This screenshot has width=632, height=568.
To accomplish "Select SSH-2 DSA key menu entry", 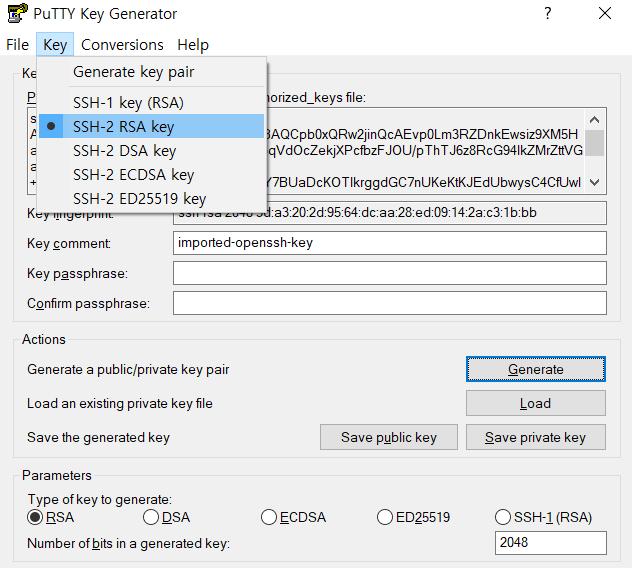I will (x=152, y=150).
